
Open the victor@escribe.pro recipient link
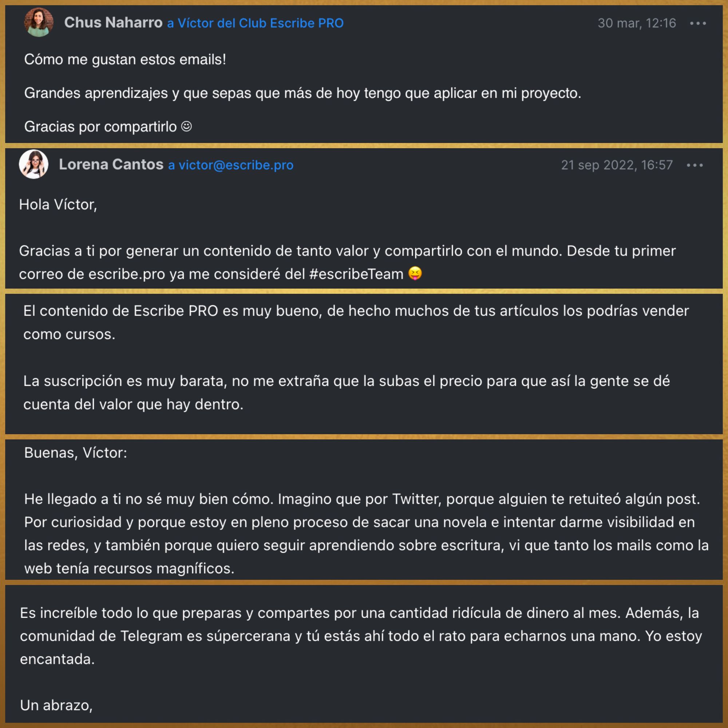[x=231, y=165]
